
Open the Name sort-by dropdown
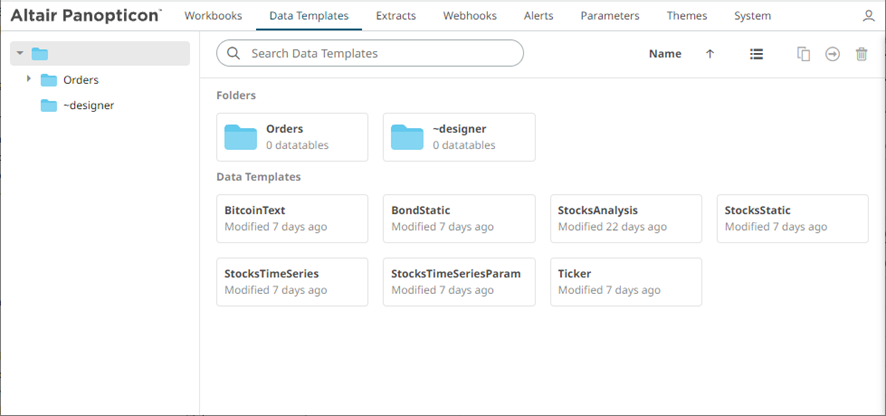point(665,54)
